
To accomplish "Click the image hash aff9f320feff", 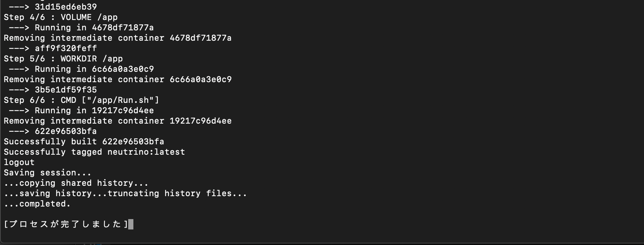I will tap(66, 48).
